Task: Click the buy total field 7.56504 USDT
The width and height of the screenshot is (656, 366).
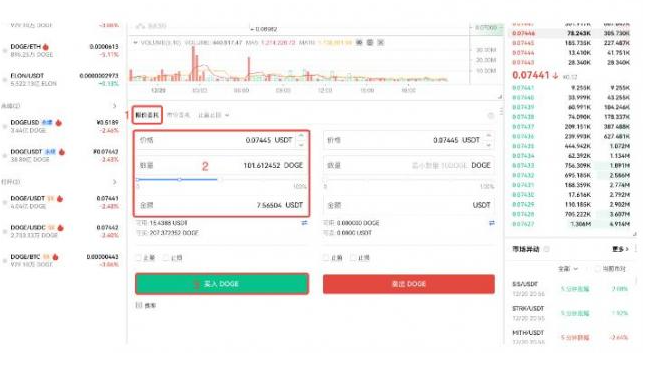Action: (x=221, y=205)
